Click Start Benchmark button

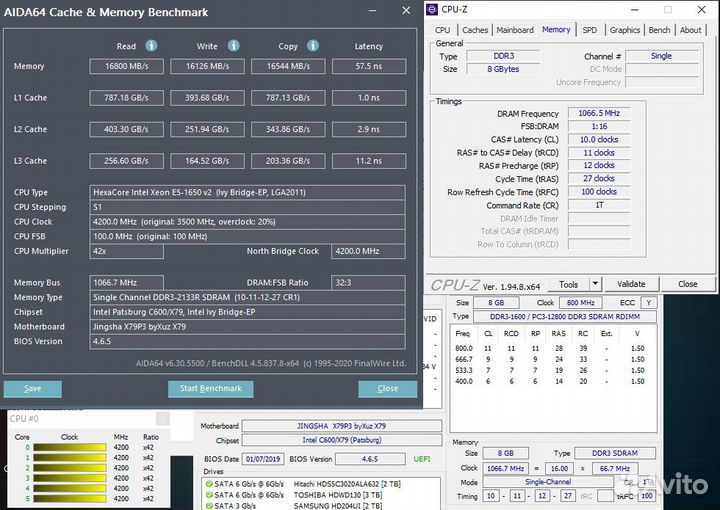point(210,388)
